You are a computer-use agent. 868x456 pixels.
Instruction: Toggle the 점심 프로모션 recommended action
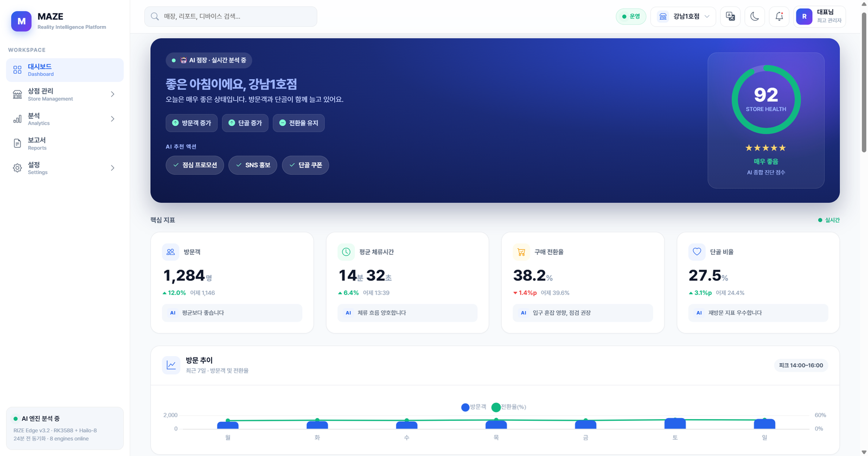click(195, 165)
